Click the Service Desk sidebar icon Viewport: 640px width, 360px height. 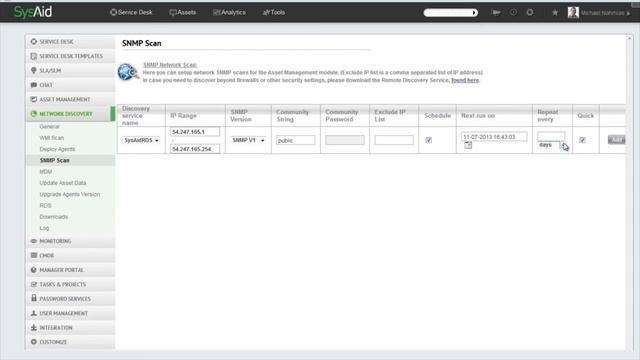(33, 41)
